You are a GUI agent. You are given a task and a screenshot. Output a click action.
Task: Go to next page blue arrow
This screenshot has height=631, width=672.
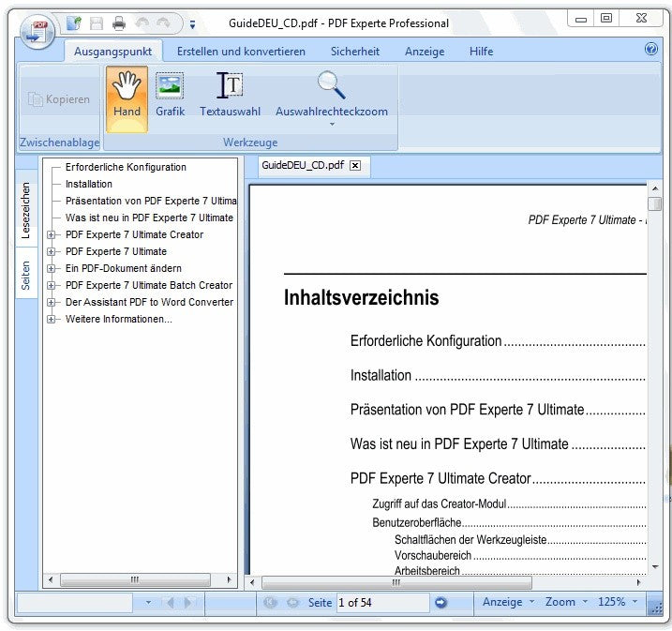[x=441, y=603]
